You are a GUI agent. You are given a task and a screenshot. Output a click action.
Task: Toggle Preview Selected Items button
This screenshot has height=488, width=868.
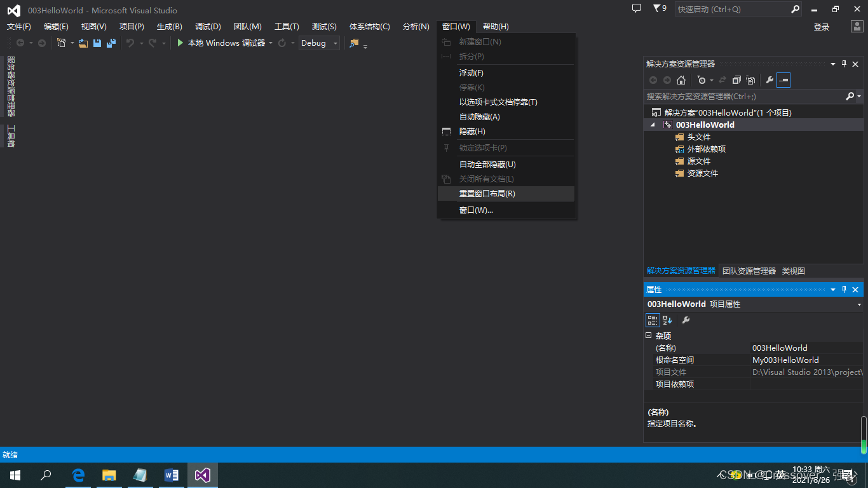click(x=783, y=80)
